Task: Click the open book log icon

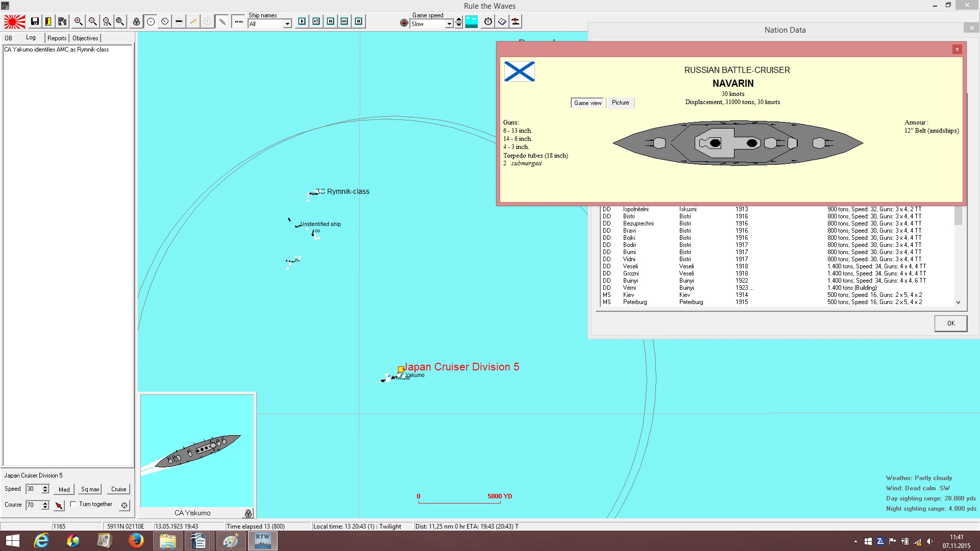Action: pos(502,21)
